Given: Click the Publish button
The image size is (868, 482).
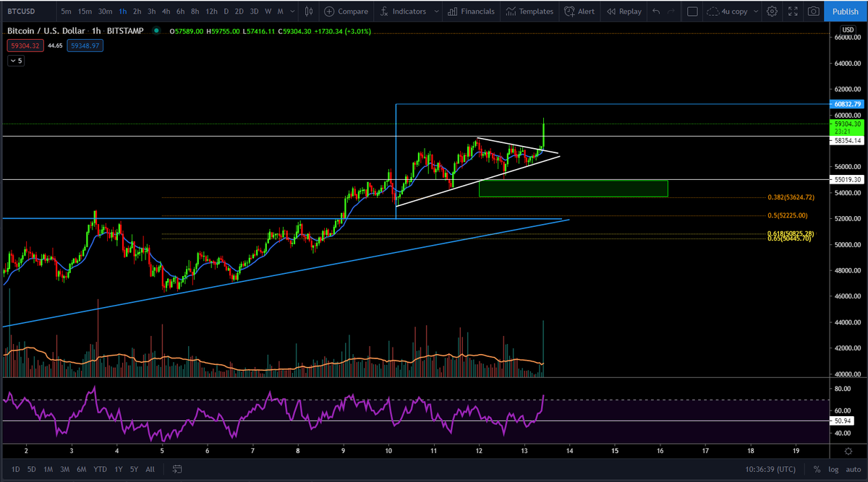Looking at the screenshot, I should pos(845,11).
